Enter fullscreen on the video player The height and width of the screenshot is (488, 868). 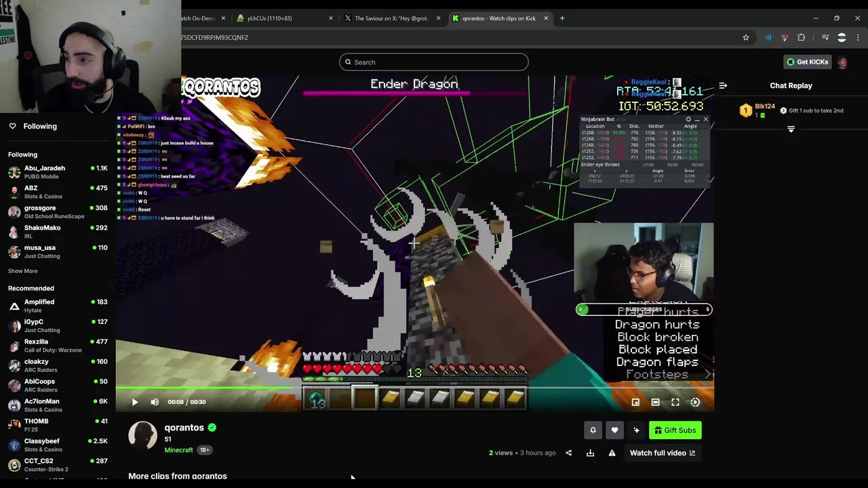click(675, 402)
